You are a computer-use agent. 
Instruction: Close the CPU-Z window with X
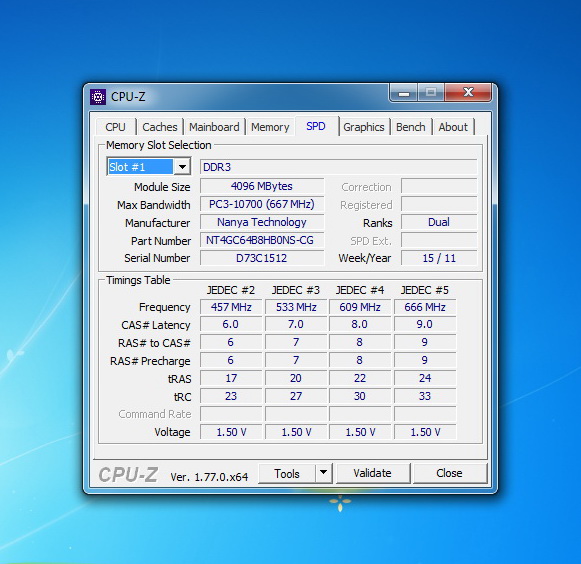pyautogui.click(x=468, y=92)
